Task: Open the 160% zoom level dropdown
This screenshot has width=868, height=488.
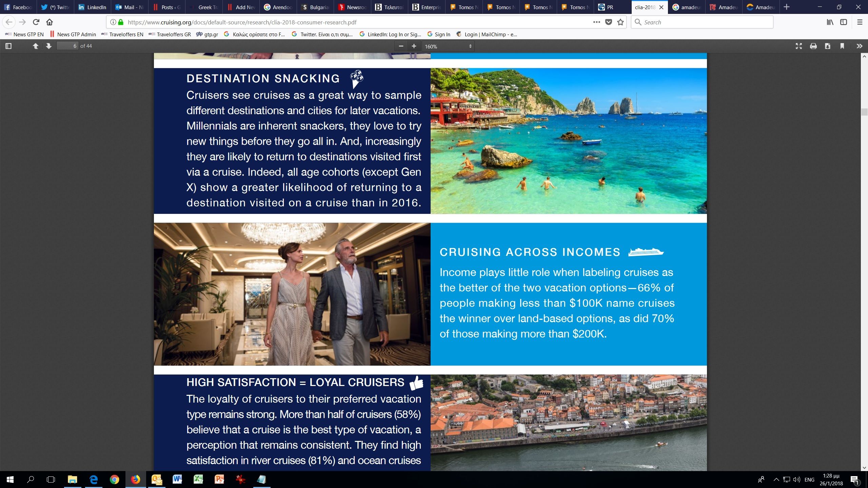Action: tap(448, 46)
